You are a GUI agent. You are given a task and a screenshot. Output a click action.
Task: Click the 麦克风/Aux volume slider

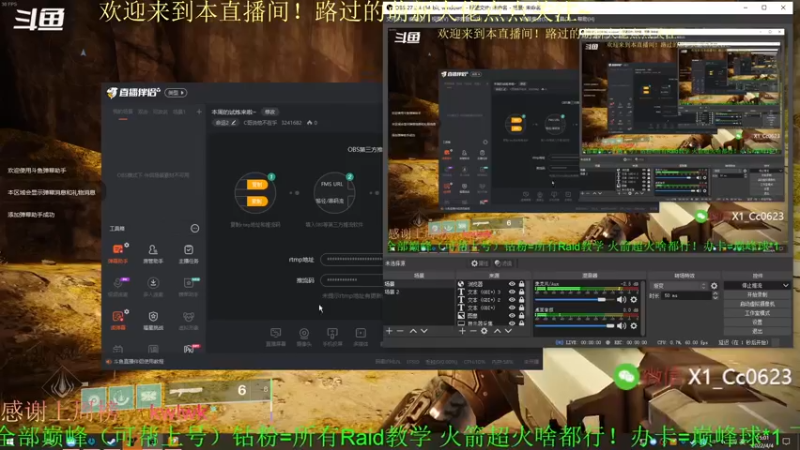(x=574, y=300)
